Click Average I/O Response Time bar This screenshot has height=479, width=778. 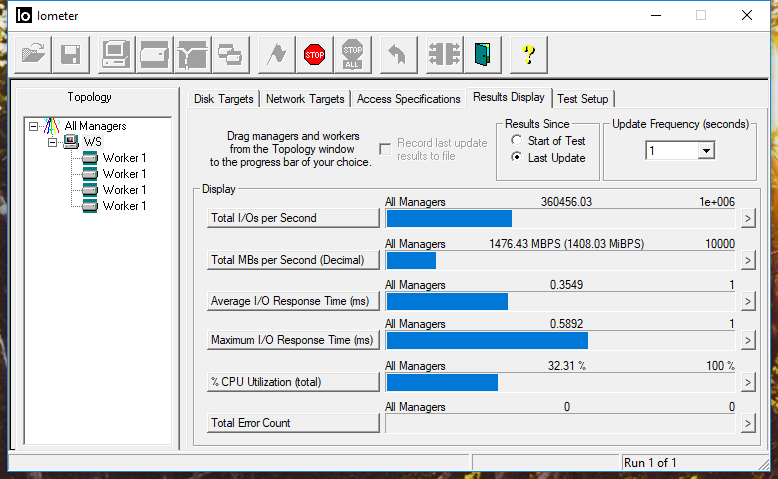pyautogui.click(x=560, y=301)
